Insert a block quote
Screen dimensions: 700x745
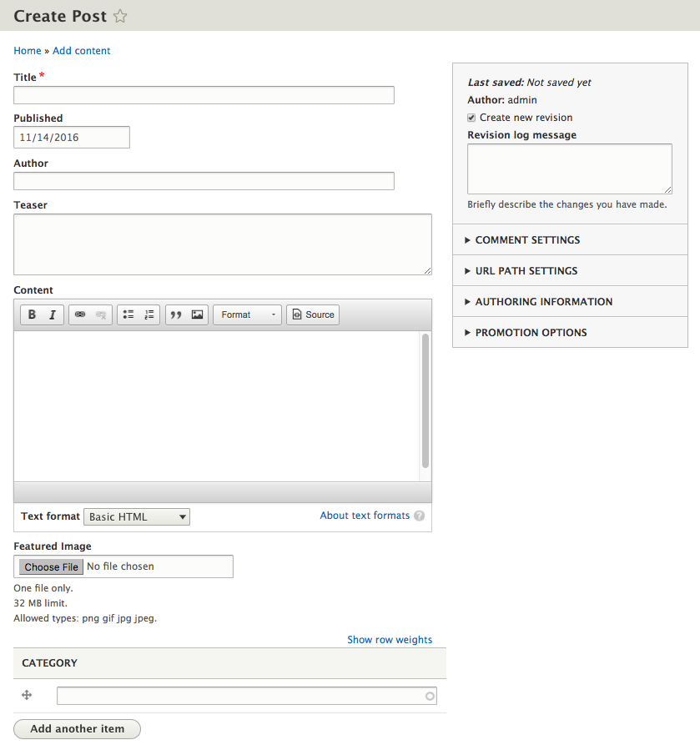click(176, 315)
